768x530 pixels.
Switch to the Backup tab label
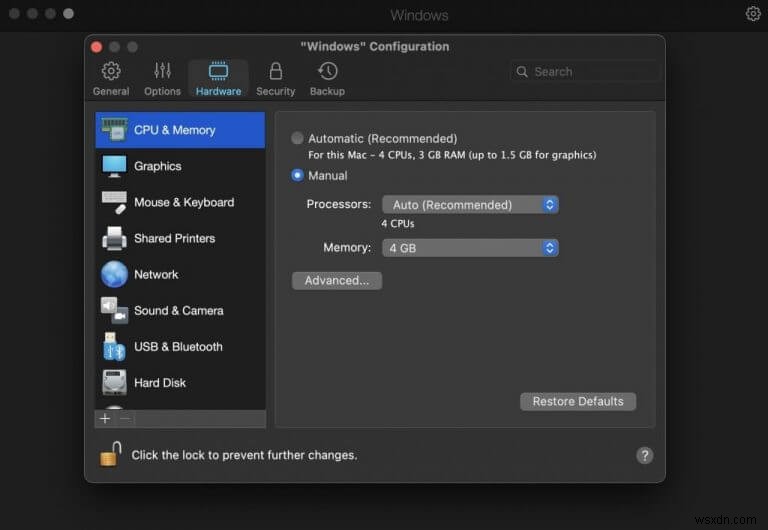(327, 91)
